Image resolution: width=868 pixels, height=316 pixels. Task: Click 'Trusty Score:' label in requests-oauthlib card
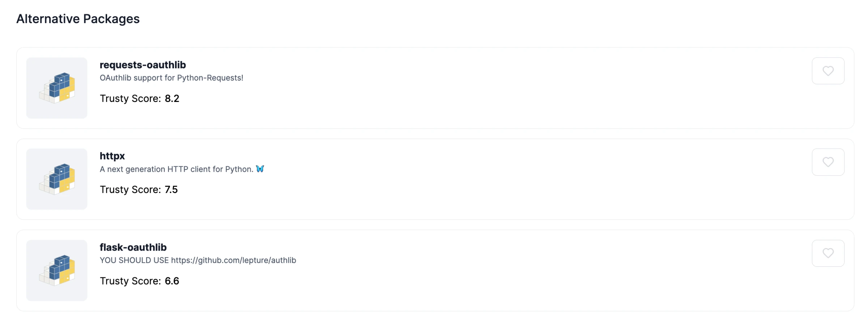pyautogui.click(x=130, y=98)
